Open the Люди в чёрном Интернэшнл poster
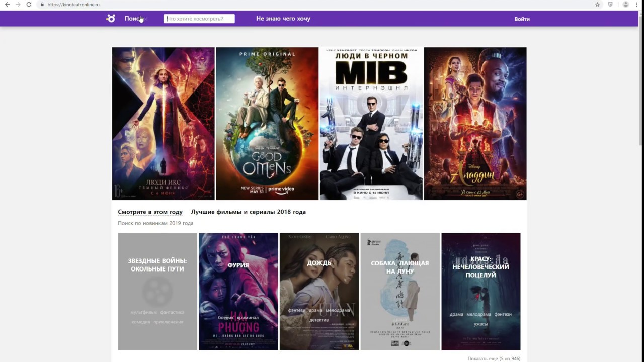Viewport: 644px width, 362px height. coord(371,124)
